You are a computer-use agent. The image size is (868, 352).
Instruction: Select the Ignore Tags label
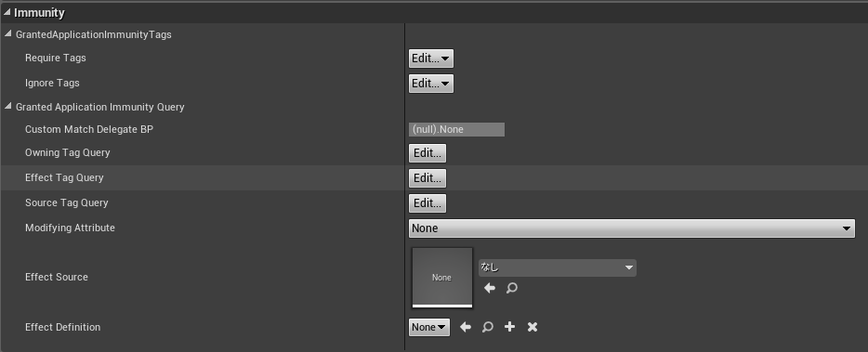point(52,83)
